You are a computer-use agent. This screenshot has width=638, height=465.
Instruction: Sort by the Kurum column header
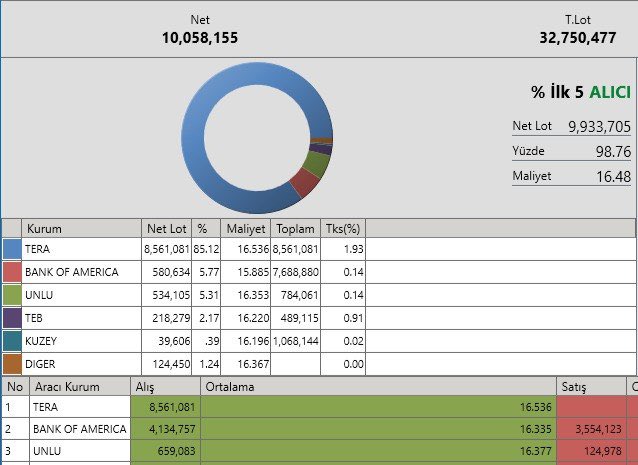pos(81,229)
